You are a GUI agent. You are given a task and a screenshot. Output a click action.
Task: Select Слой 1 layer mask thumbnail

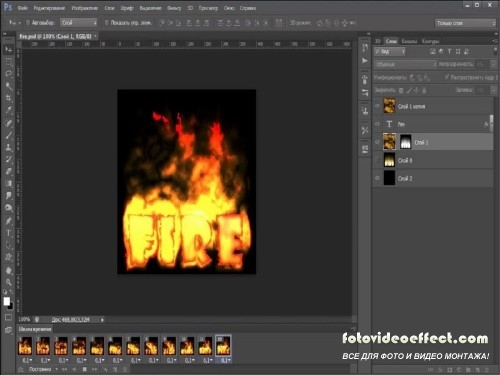point(405,142)
